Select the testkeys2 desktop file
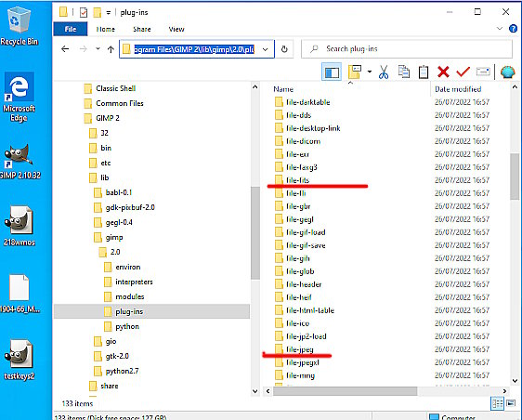This screenshot has height=420, width=522. click(x=19, y=360)
